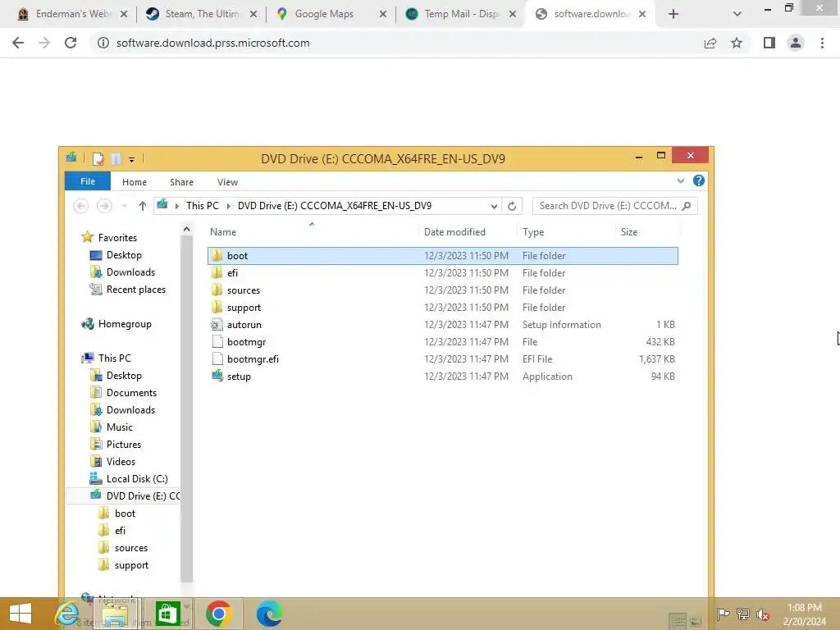Image resolution: width=840 pixels, height=630 pixels.
Task: Select Music under This PC
Action: (119, 427)
